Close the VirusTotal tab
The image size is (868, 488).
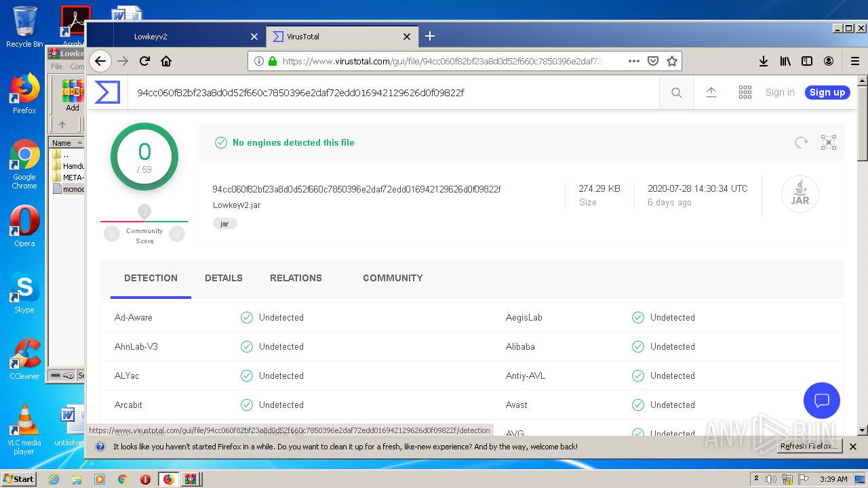[x=407, y=37]
